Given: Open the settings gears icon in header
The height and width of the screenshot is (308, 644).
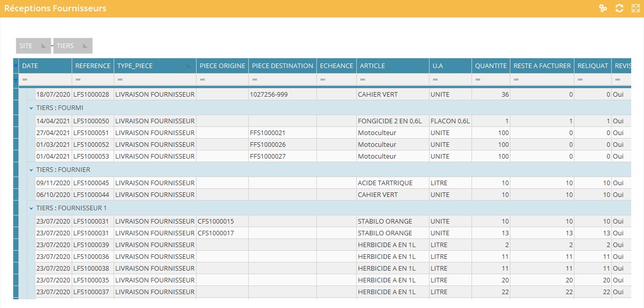Looking at the screenshot, I should coord(603,8).
